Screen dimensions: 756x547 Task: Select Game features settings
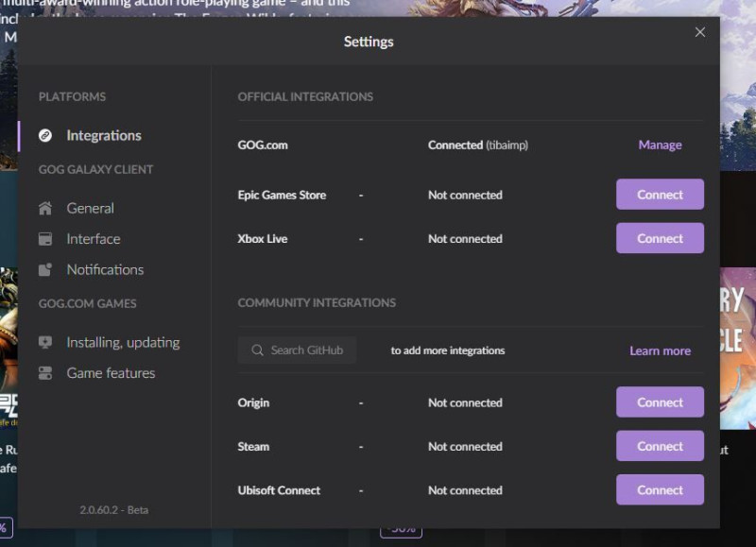coord(111,373)
